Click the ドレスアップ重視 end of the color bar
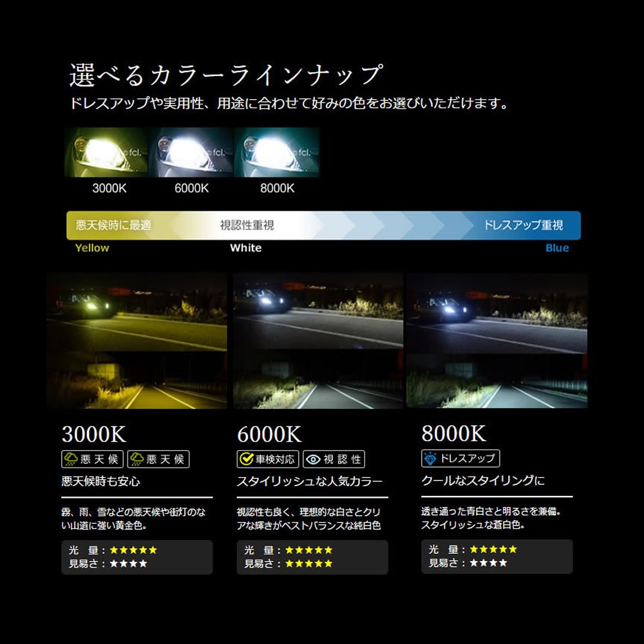The width and height of the screenshot is (644, 644). (523, 225)
